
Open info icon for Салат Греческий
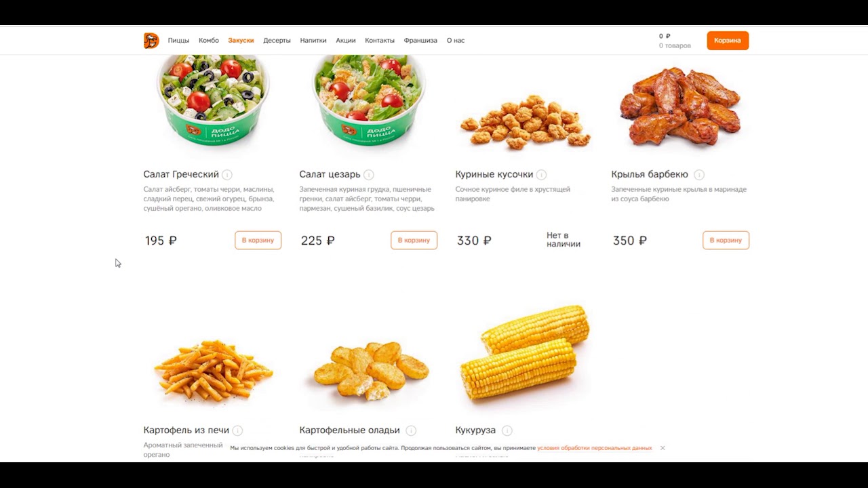(227, 175)
